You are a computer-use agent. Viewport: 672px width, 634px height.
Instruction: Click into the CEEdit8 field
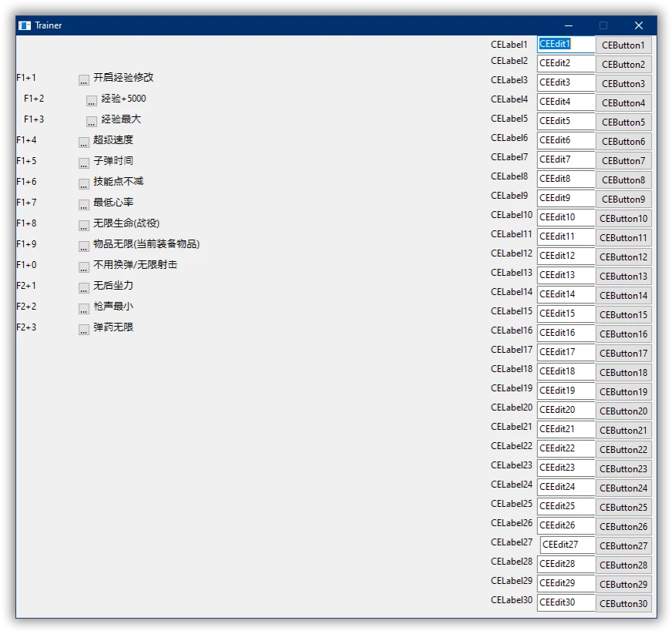566,179
